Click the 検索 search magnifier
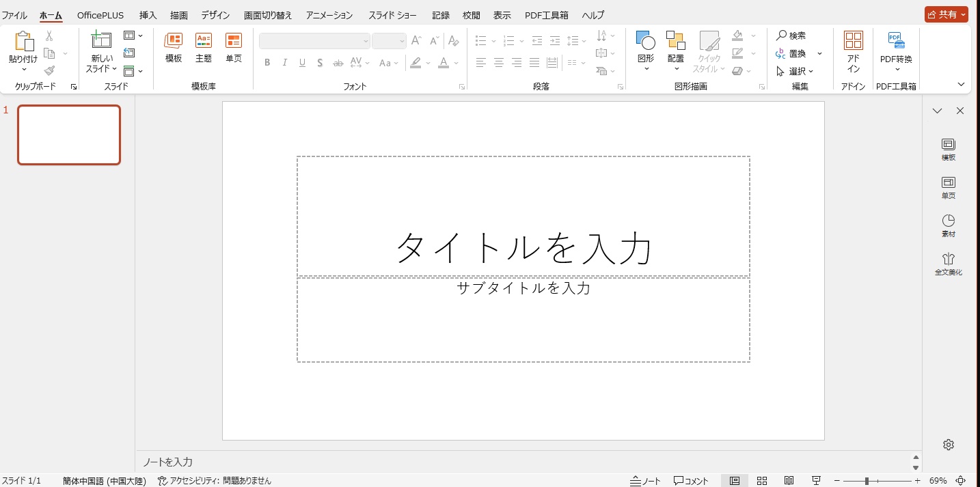This screenshot has height=487, width=980. [791, 36]
